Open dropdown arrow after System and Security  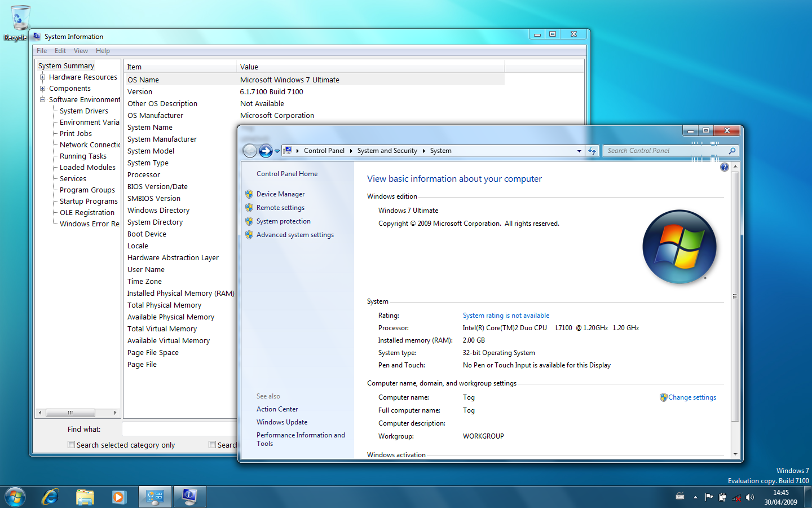pyautogui.click(x=423, y=151)
